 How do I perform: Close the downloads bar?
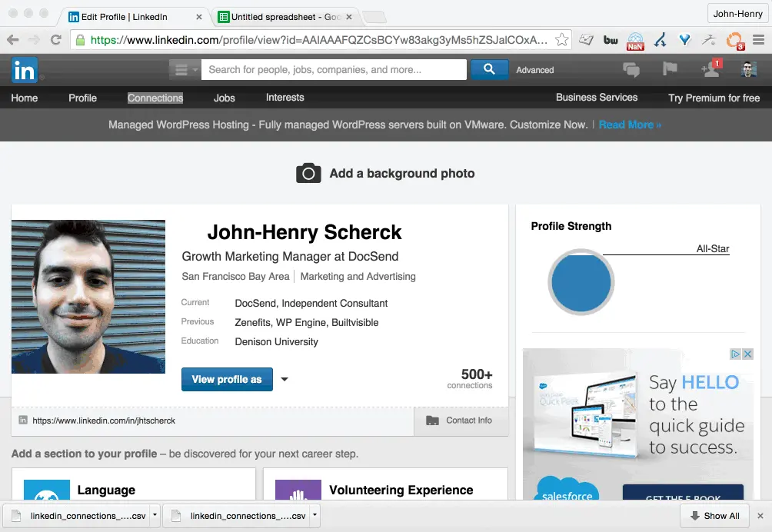(760, 515)
